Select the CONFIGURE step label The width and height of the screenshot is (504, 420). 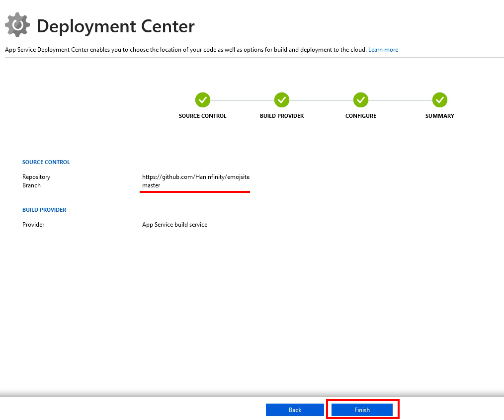361,116
